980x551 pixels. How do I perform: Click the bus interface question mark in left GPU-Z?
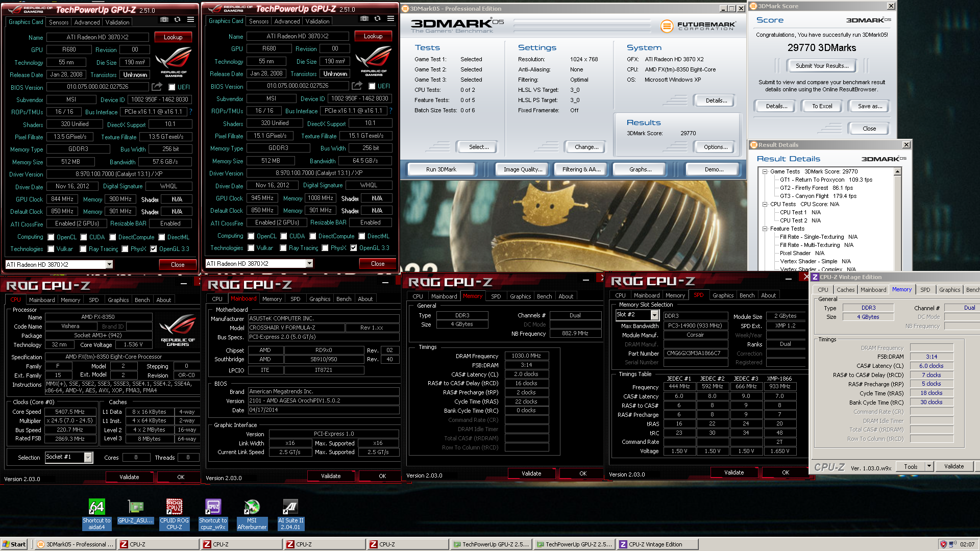190,112
